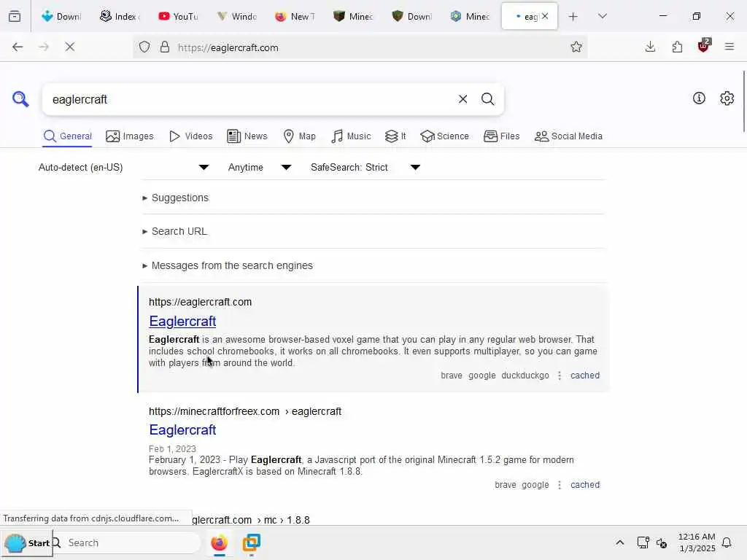Image resolution: width=747 pixels, height=560 pixels.
Task: Stop loading the page
Action: [69, 47]
